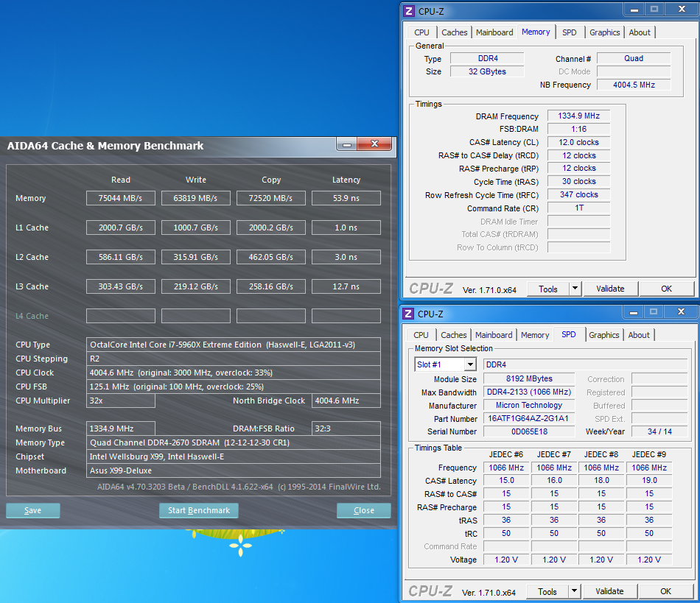This screenshot has height=603, width=700.
Task: Click Week/Year value 34 / 14
Action: coord(659,431)
